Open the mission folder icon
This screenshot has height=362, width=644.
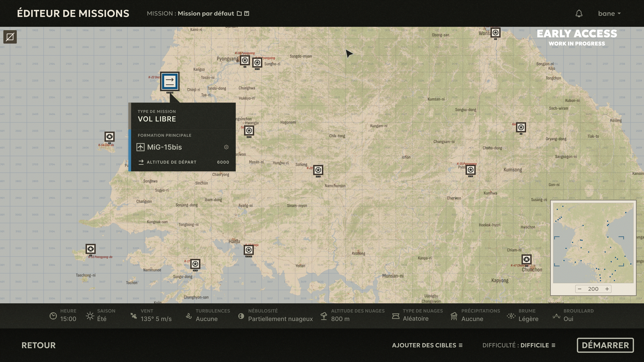239,13
